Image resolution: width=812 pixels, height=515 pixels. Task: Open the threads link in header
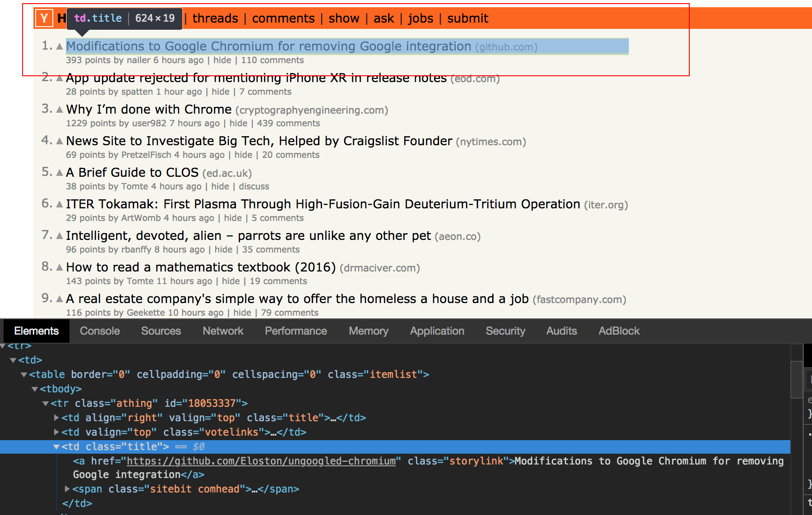[215, 18]
